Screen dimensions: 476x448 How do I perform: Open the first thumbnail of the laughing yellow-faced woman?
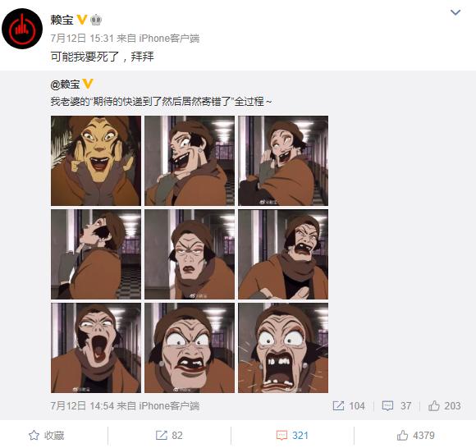tap(96, 161)
